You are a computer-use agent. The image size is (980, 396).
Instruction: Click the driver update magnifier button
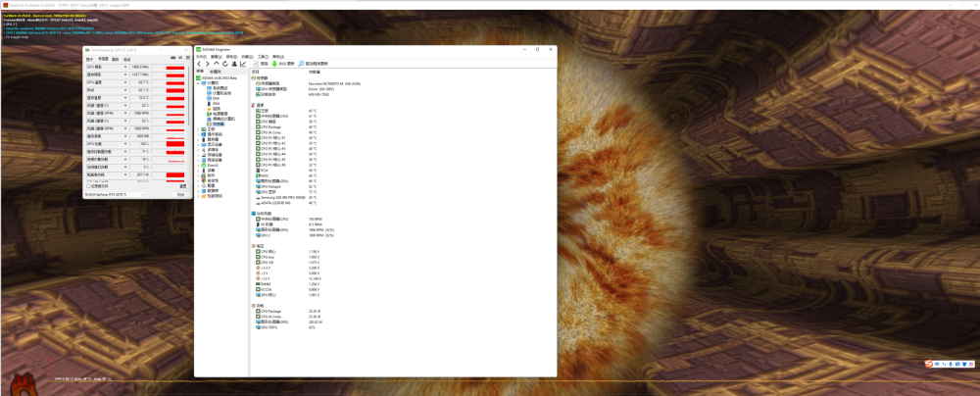[301, 64]
